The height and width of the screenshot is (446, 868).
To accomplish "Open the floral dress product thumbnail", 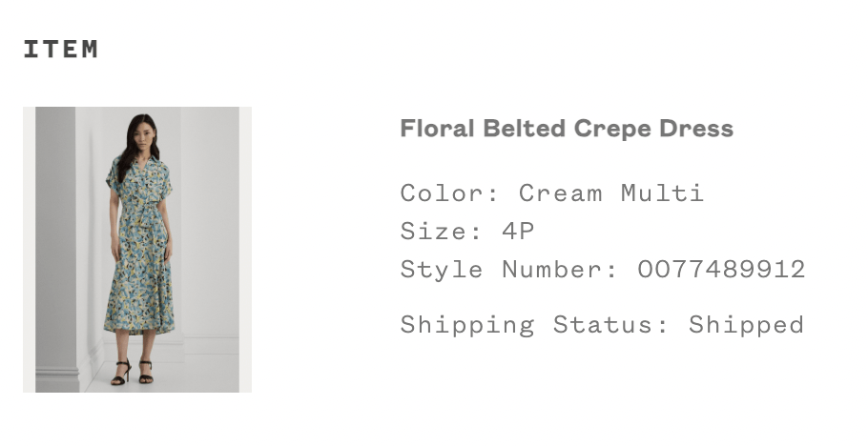I will pos(137,250).
